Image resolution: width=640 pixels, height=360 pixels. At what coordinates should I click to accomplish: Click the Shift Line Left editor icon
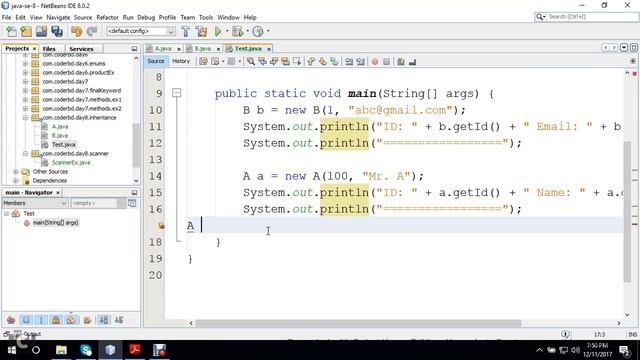coord(349,62)
